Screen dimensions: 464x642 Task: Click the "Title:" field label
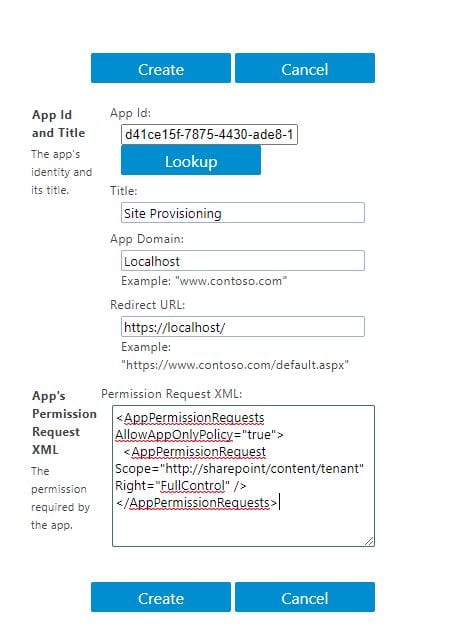[x=124, y=191]
